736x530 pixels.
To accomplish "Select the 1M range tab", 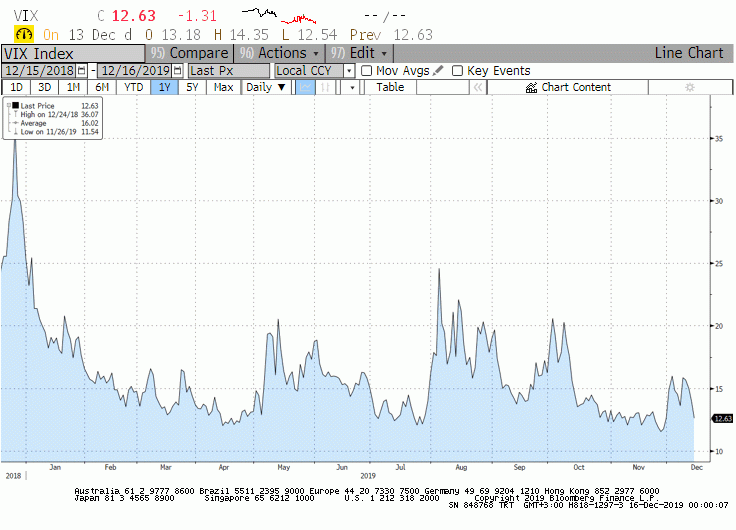I will pyautogui.click(x=73, y=87).
